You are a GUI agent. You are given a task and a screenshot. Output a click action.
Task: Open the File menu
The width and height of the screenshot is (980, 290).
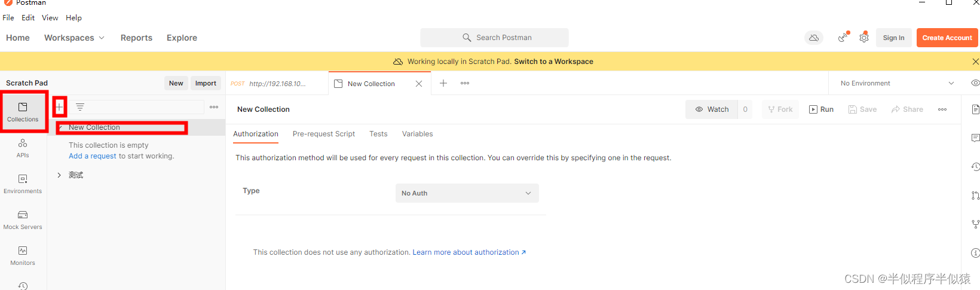pyautogui.click(x=8, y=18)
